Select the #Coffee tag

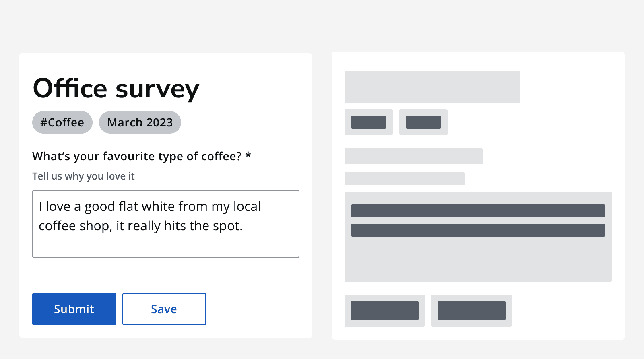tap(62, 122)
